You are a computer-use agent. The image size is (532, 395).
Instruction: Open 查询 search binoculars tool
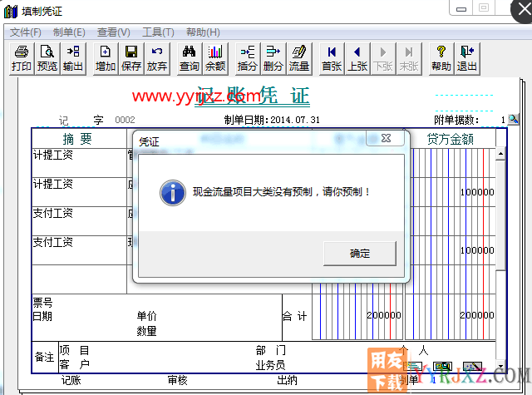(190, 58)
